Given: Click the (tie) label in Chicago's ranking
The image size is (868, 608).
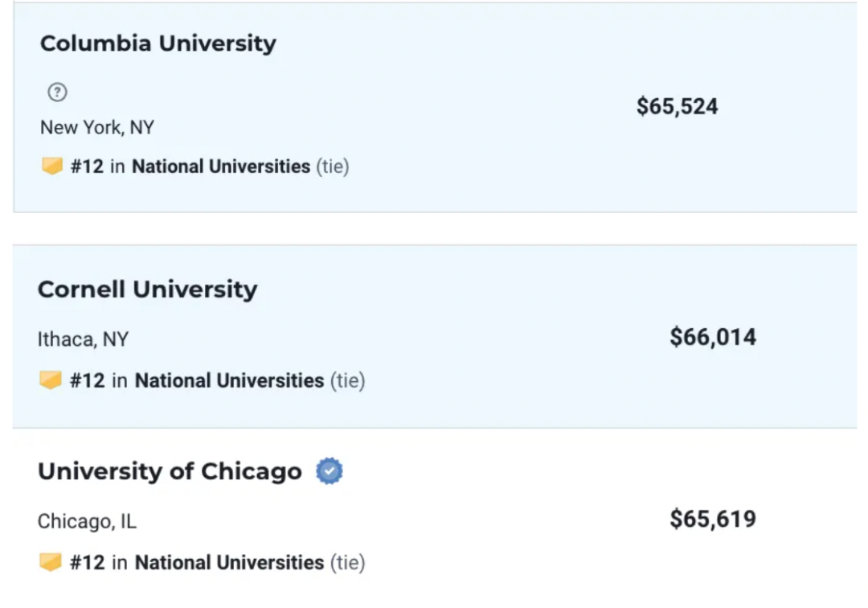Looking at the screenshot, I should [348, 562].
